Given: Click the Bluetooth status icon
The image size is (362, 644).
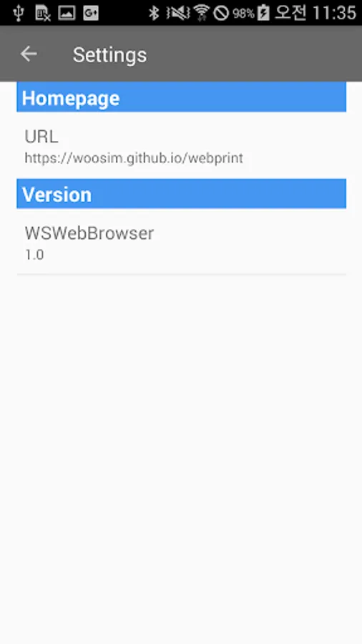Looking at the screenshot, I should (x=154, y=13).
